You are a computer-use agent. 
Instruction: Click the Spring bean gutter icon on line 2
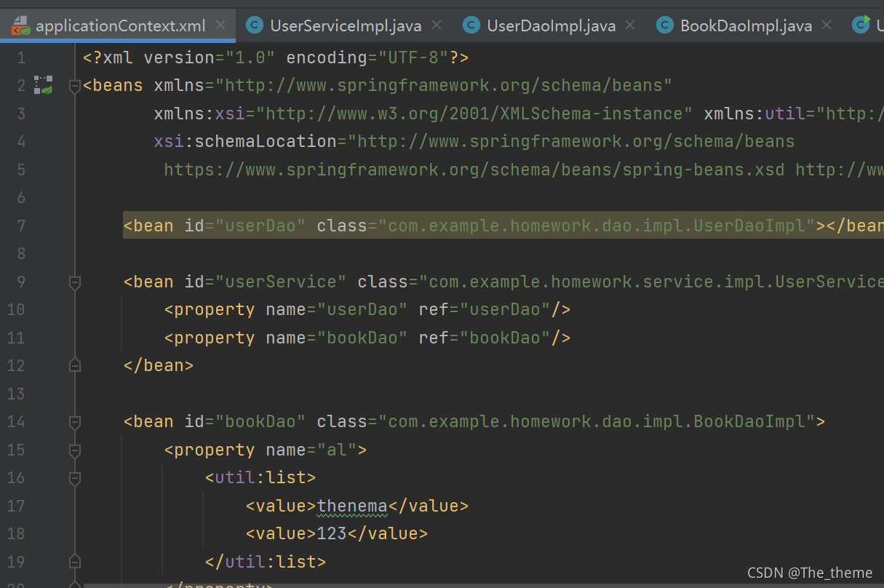44,85
